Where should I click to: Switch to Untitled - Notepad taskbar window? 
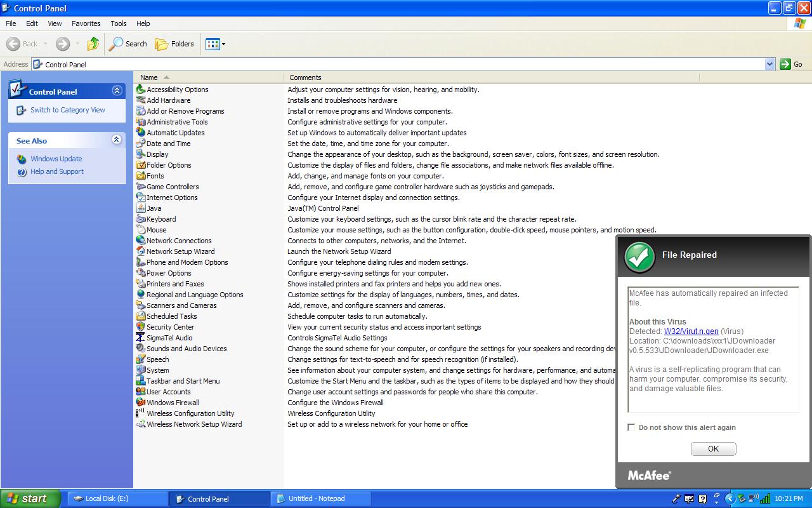click(x=321, y=498)
